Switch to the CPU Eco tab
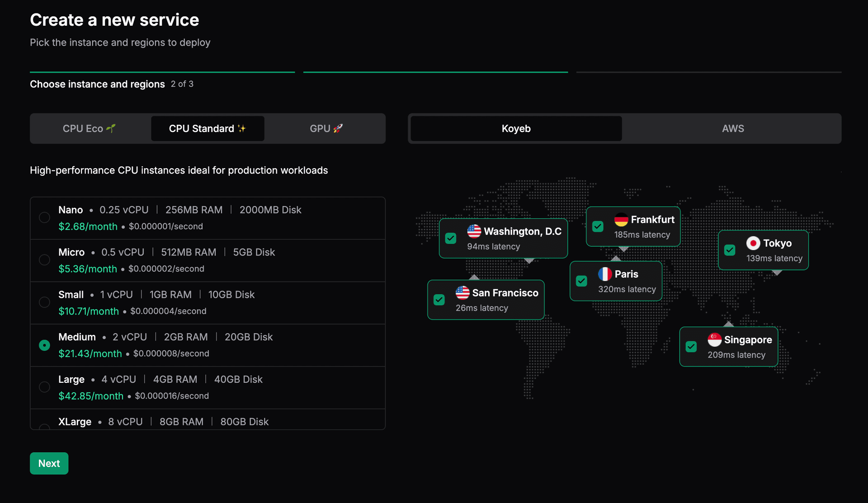This screenshot has height=503, width=868. coord(89,129)
